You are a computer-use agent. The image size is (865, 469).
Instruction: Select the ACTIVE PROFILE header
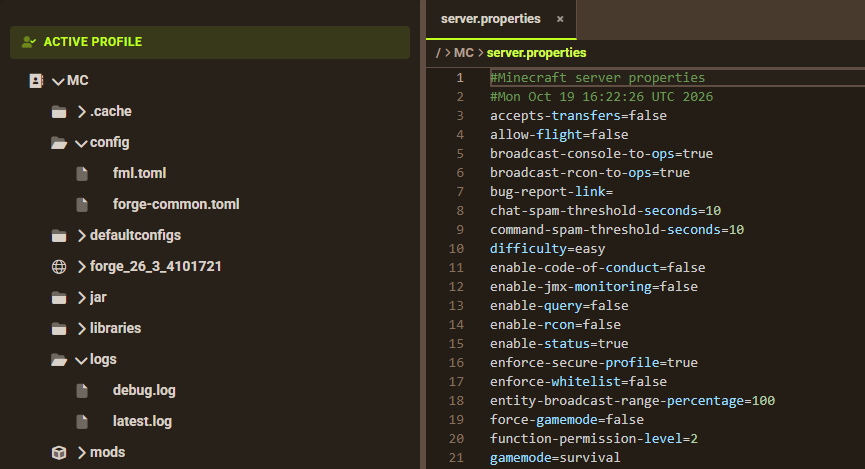coord(210,42)
